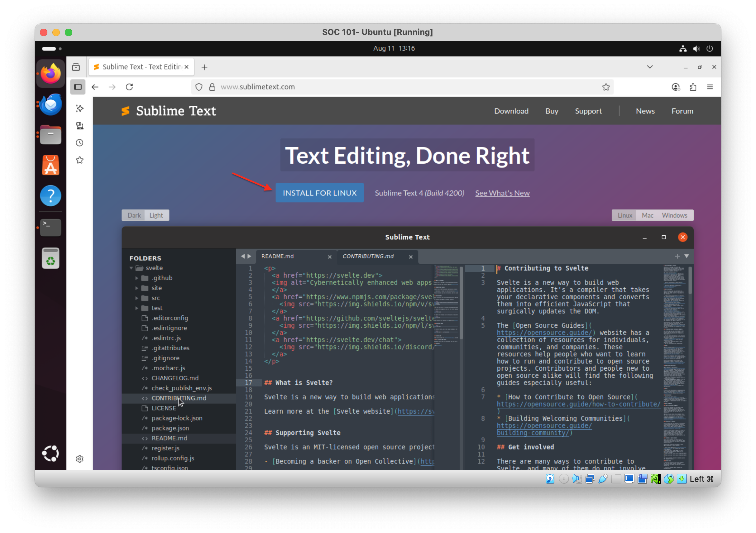Open the volume indicator in top bar
Image resolution: width=756 pixels, height=533 pixels.
[696, 48]
